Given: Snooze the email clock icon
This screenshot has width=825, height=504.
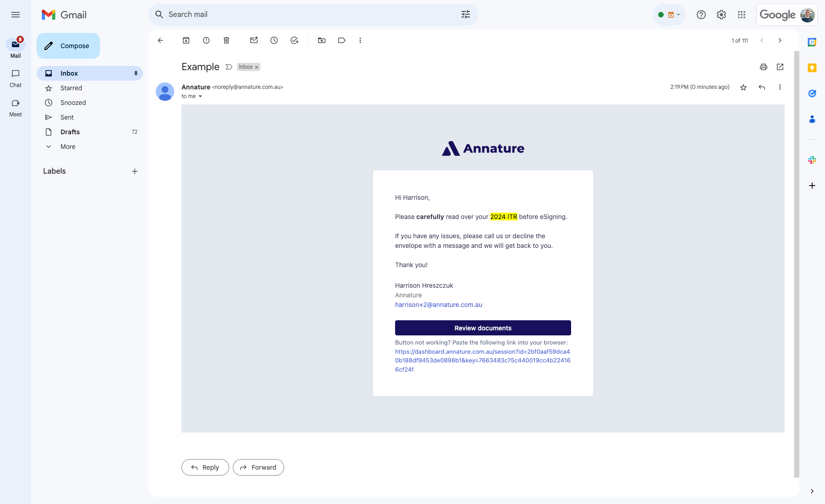Looking at the screenshot, I should [x=274, y=40].
